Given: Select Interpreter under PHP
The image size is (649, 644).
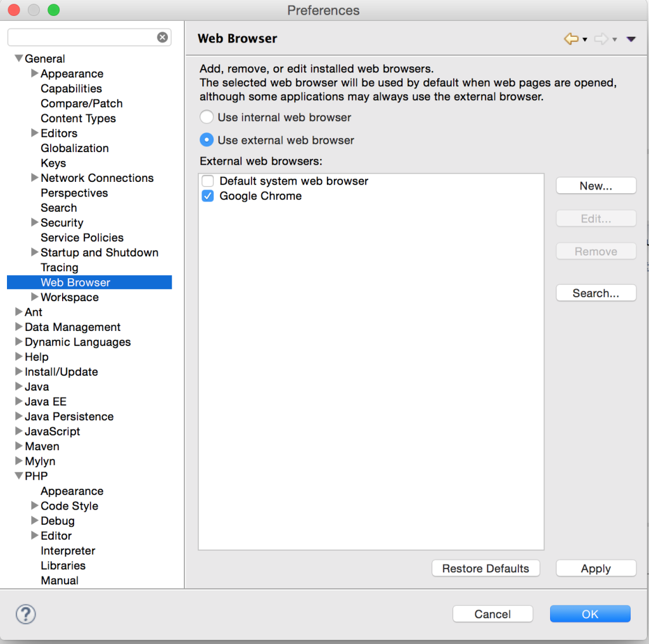Looking at the screenshot, I should click(x=68, y=551).
